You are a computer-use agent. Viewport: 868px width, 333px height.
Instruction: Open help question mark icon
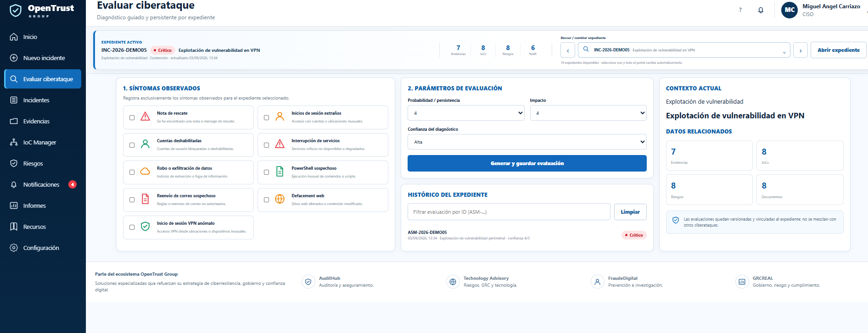click(740, 10)
